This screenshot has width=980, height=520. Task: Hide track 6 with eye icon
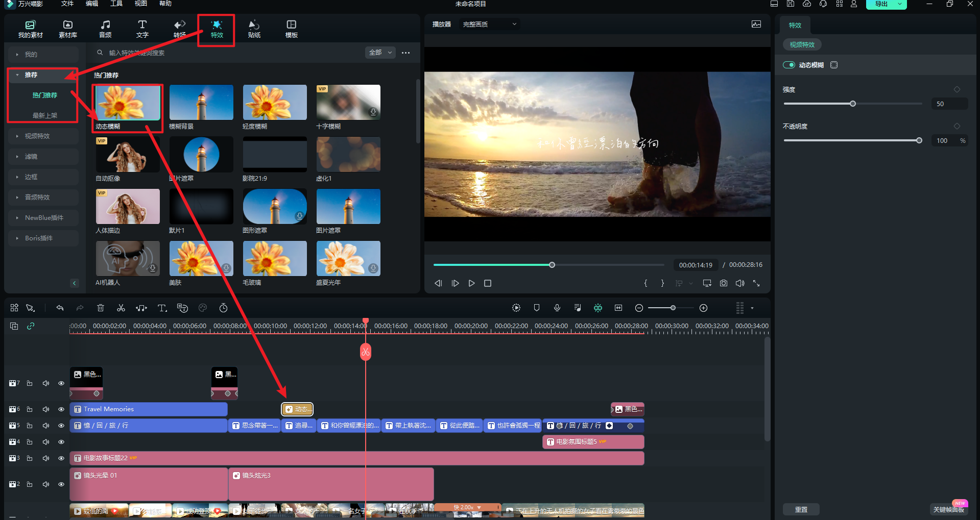(x=61, y=409)
